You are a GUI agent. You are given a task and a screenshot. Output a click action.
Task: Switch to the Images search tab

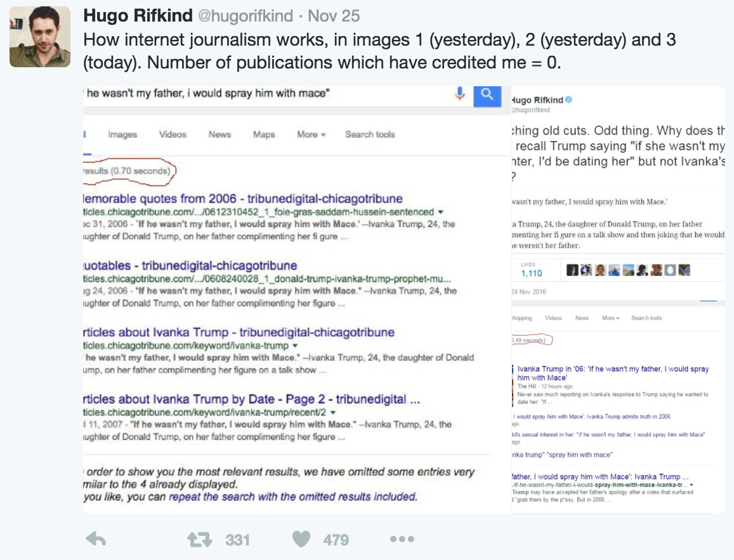pos(122,134)
